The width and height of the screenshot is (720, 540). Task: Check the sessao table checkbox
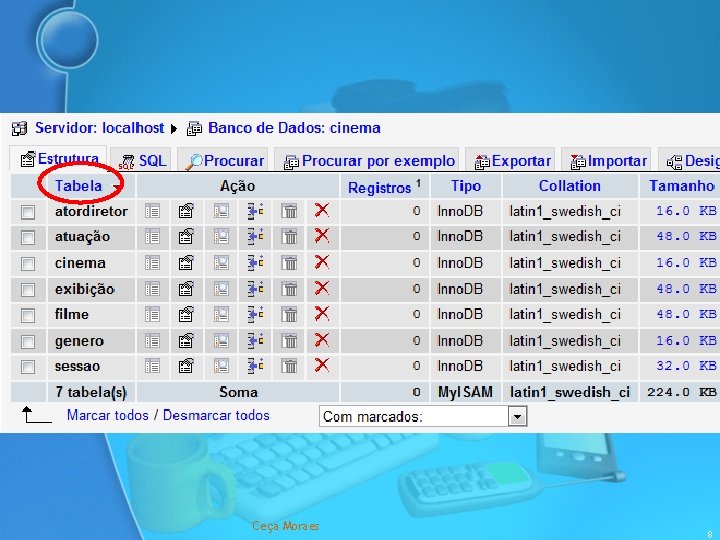pyautogui.click(x=28, y=367)
